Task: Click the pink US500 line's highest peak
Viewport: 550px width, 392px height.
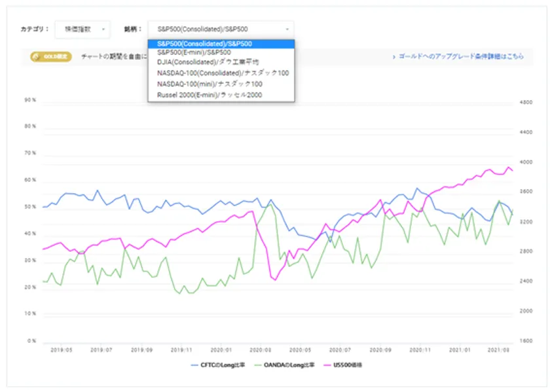Action: pyautogui.click(x=509, y=168)
